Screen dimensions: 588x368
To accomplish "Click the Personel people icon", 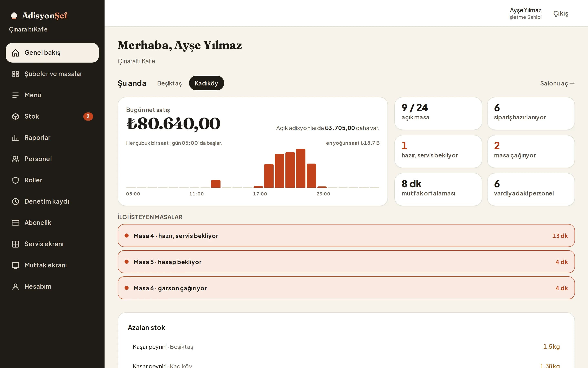I will (16, 159).
